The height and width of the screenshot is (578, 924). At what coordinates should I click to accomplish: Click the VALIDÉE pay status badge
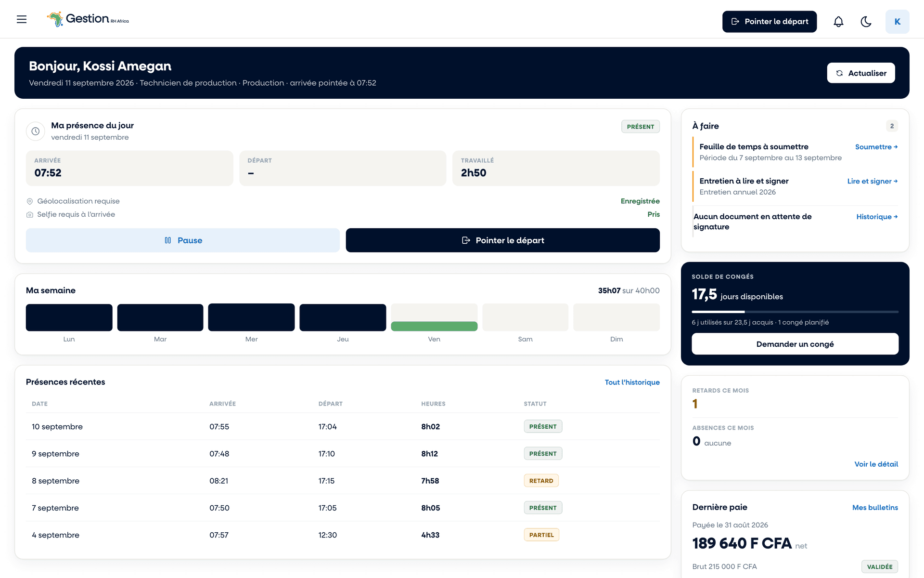point(880,567)
